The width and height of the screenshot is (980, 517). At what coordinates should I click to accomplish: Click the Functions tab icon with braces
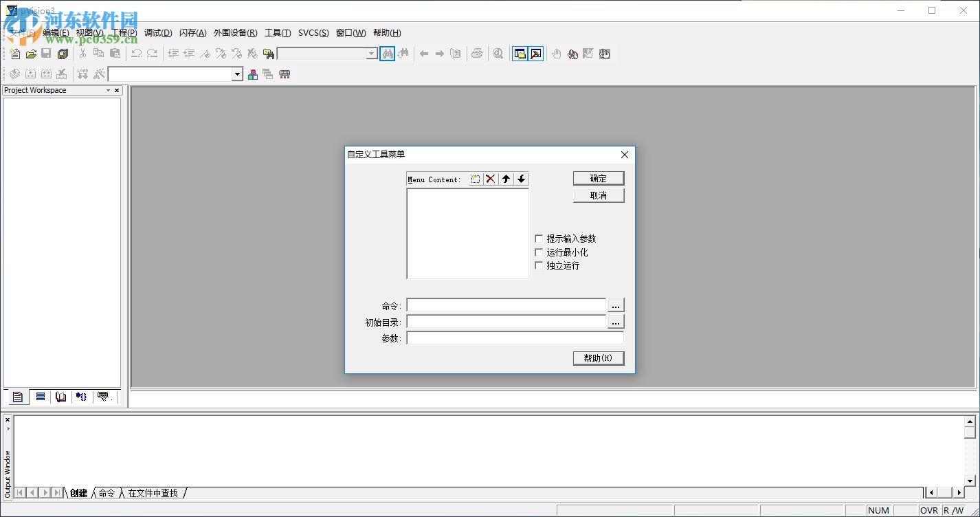pos(82,397)
